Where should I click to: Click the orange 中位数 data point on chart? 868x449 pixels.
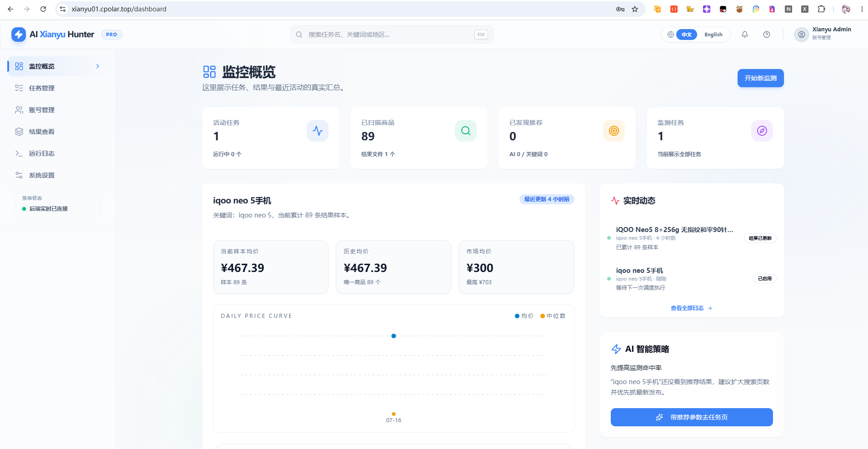click(394, 414)
